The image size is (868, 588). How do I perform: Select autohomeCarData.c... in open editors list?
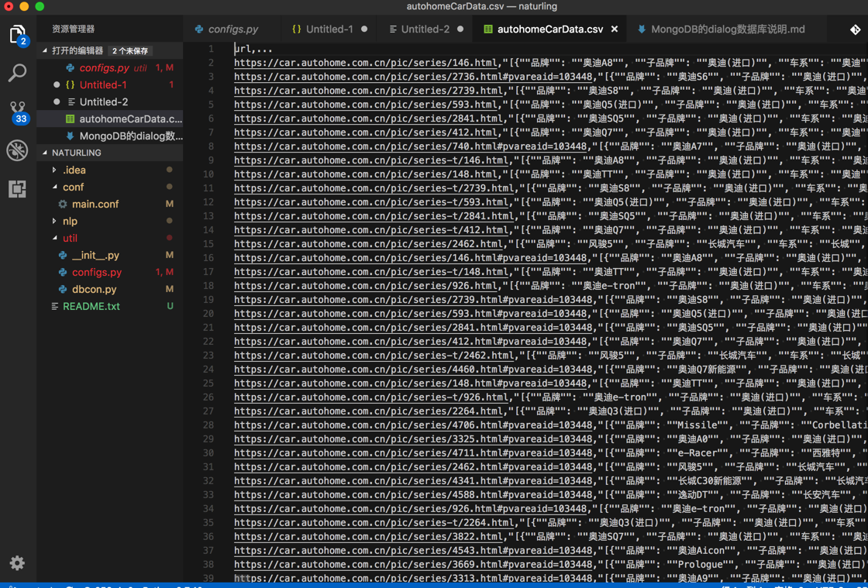click(x=109, y=119)
